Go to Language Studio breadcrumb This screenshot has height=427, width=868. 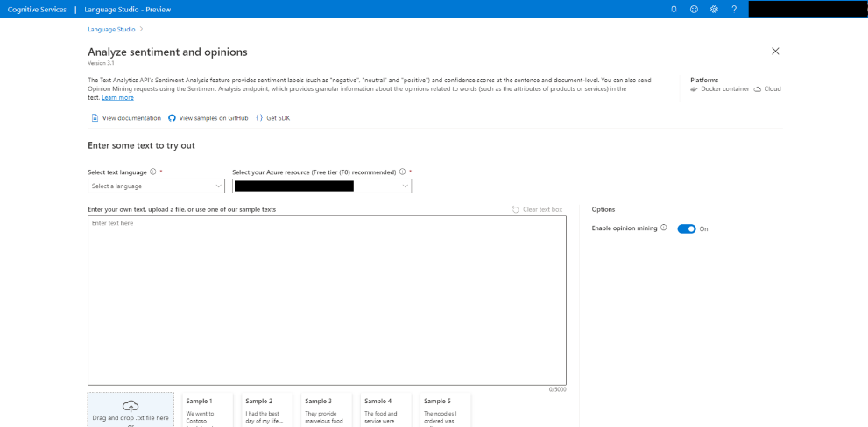pos(111,29)
